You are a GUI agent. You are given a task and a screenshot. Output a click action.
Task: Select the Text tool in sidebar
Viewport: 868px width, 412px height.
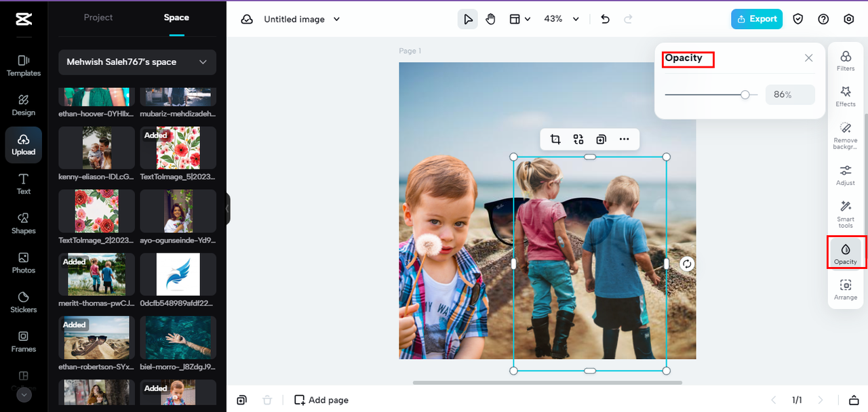point(24,184)
